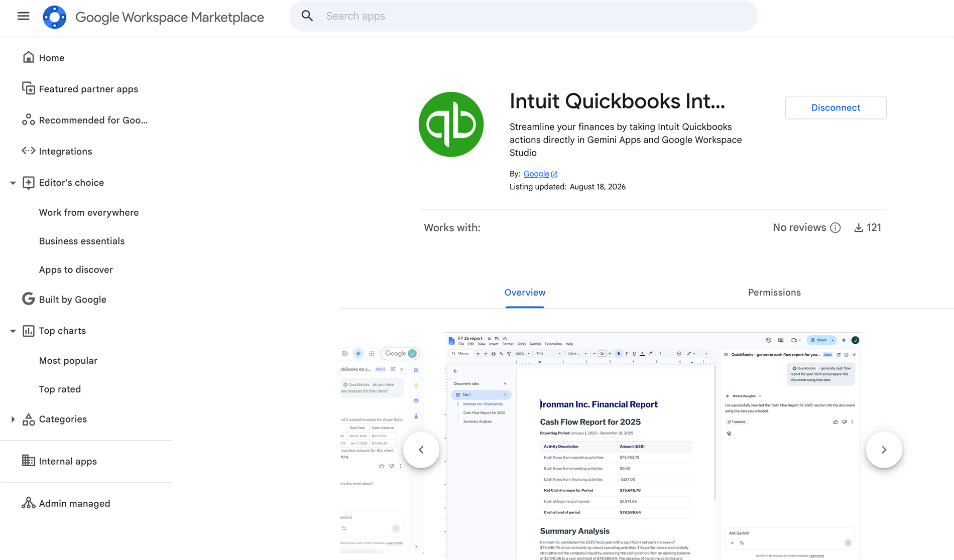
Task: Open the Google developer link
Action: (536, 174)
